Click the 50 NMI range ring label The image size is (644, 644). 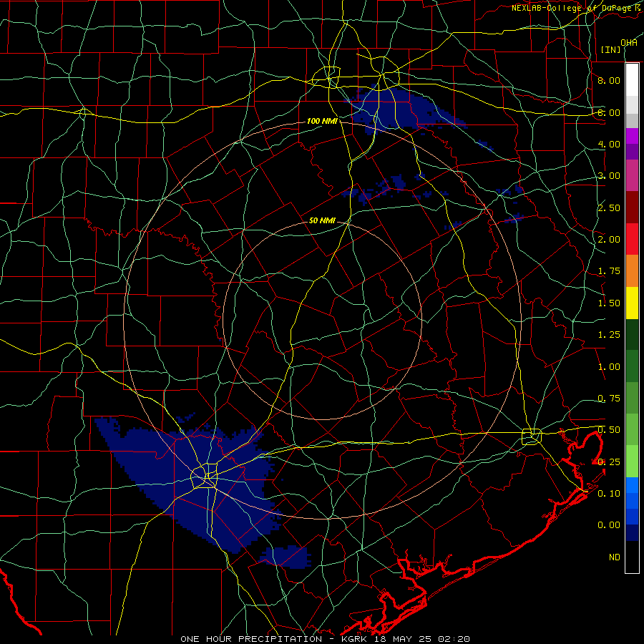click(322, 220)
